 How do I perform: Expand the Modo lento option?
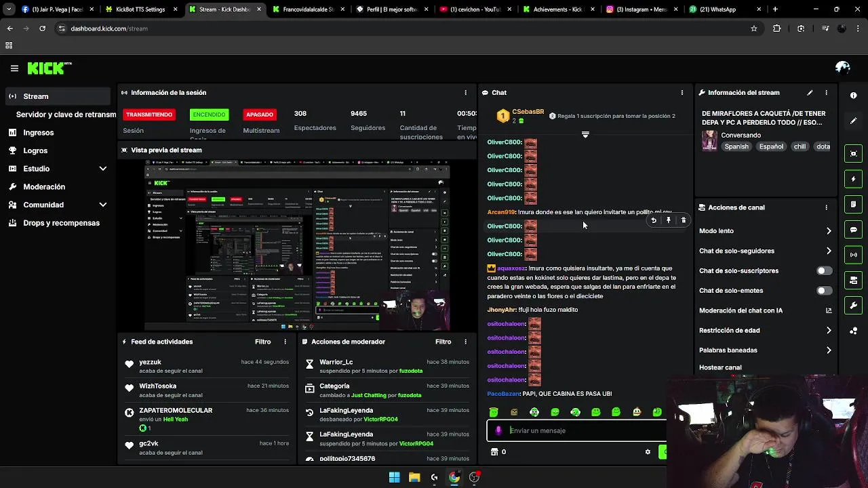coord(829,231)
